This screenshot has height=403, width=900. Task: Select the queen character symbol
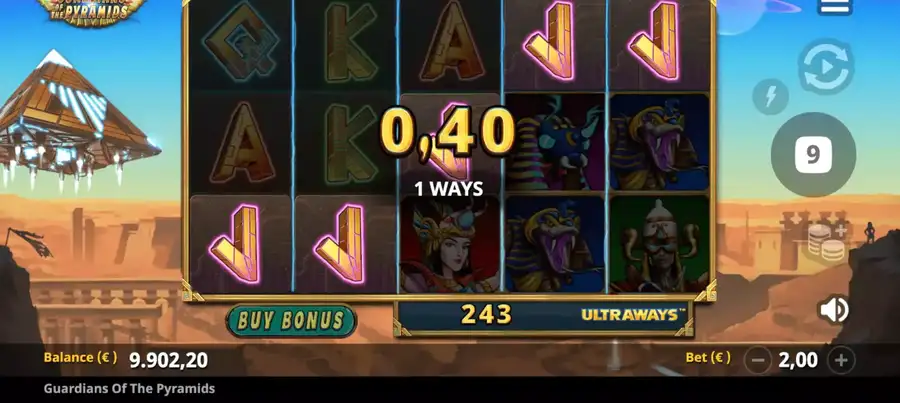(x=449, y=244)
